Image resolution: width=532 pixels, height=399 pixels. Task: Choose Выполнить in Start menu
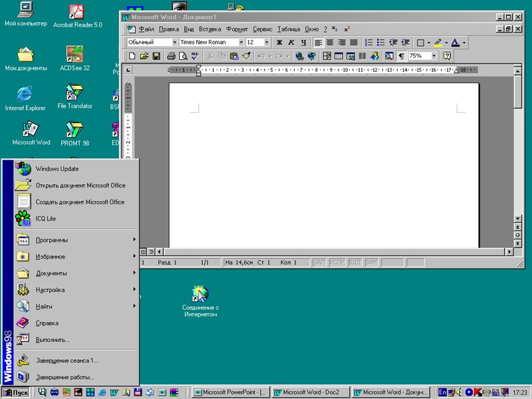pos(76,340)
